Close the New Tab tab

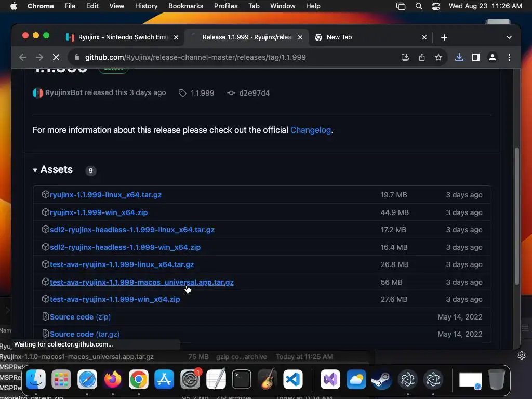(x=424, y=37)
